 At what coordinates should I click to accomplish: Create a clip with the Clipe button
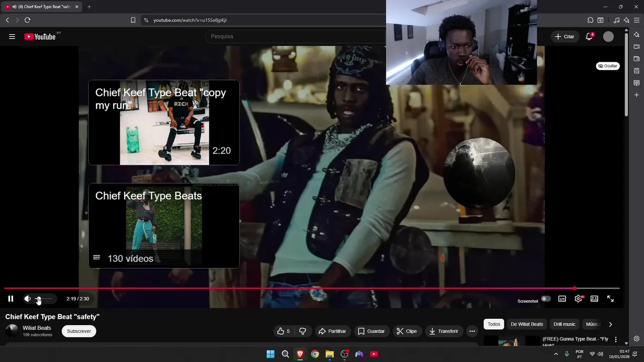coord(407,331)
